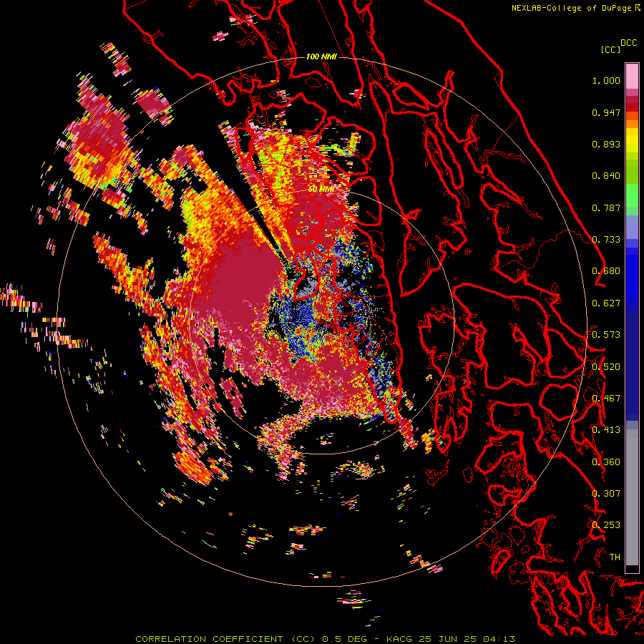The image size is (644, 644).
Task: Click the TH threshold label on the scale
Action: pos(615,557)
